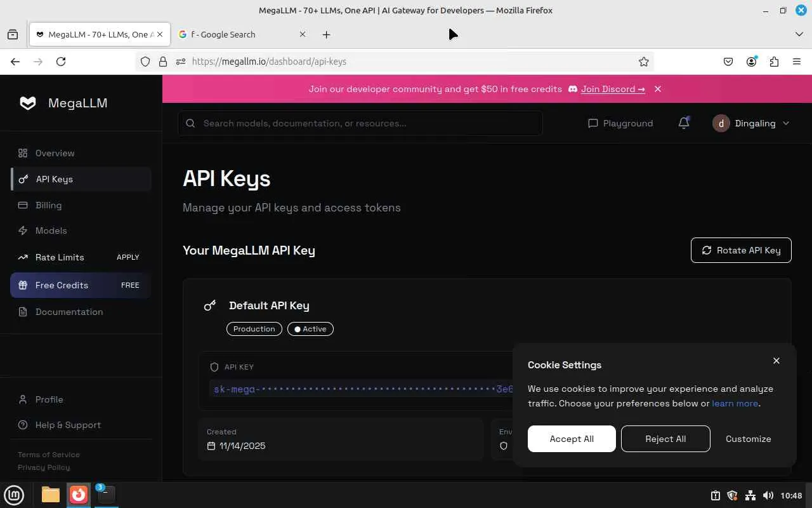Open the terminal from the taskbar

(106, 495)
